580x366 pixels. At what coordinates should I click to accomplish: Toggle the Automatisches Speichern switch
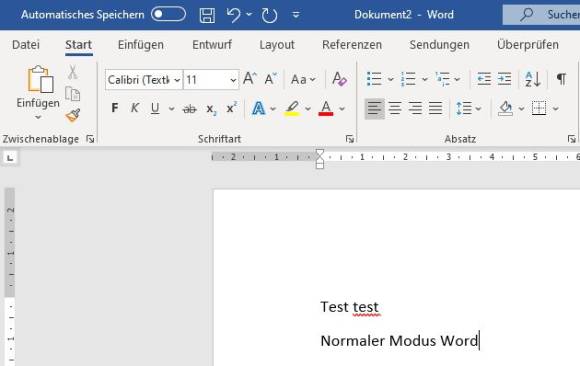(x=168, y=14)
